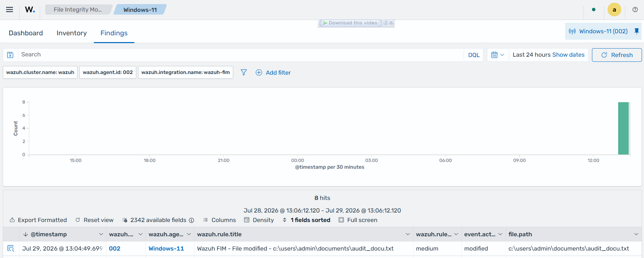Image resolution: width=644 pixels, height=258 pixels.
Task: Click the Download this video button
Action: pyautogui.click(x=350, y=23)
